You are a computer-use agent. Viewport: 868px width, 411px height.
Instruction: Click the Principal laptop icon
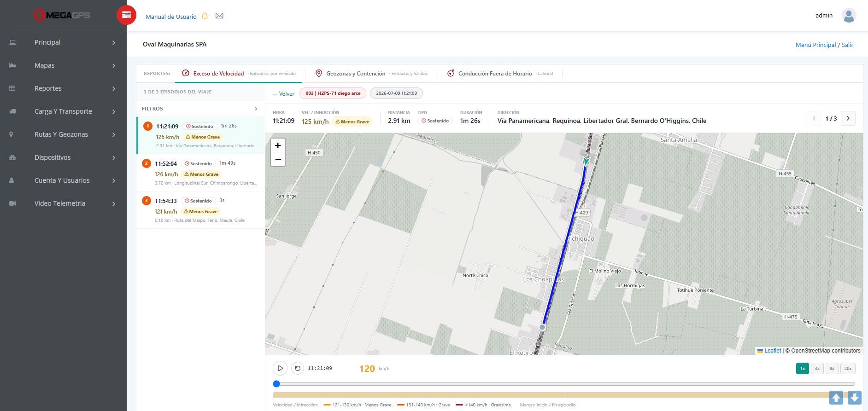[13, 42]
